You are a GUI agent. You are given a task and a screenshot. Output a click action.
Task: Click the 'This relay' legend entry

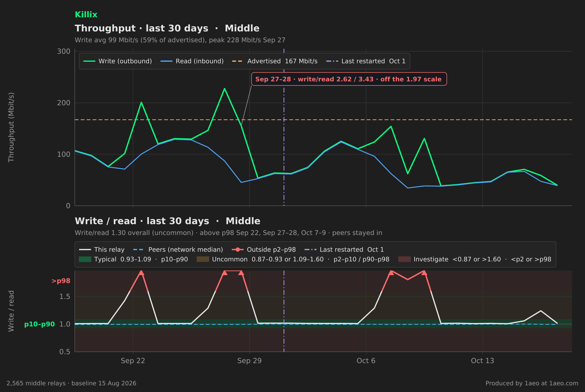pos(102,250)
